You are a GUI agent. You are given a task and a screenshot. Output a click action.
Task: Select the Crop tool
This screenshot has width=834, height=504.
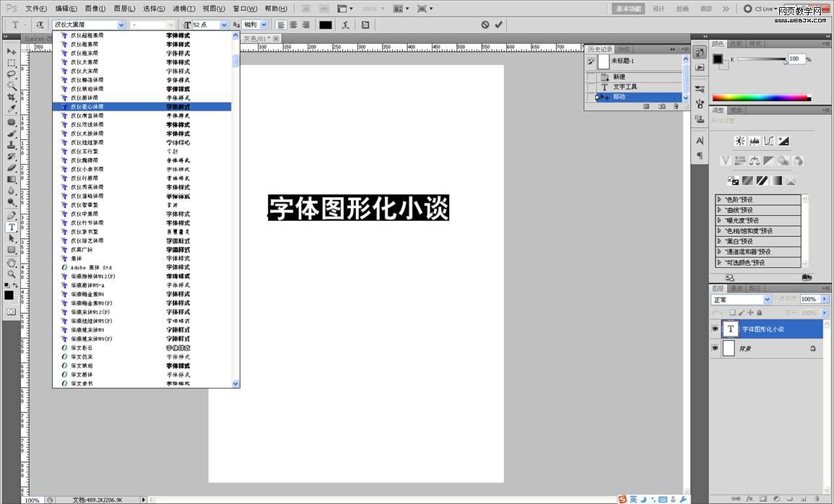[12, 97]
